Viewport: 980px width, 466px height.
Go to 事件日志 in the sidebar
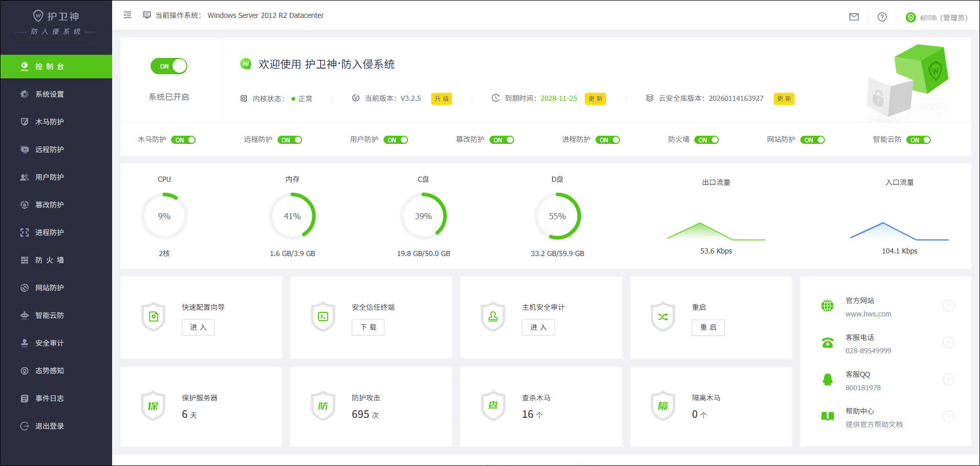(50, 398)
